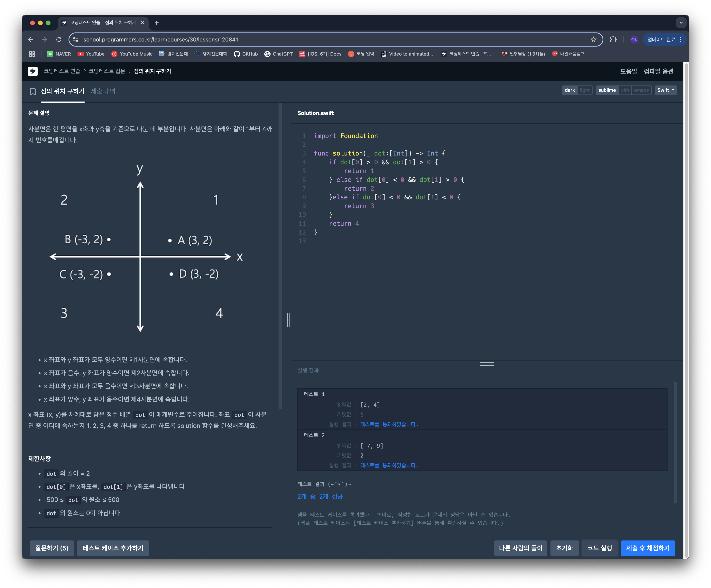
Task: Open the site information icon in address bar
Action: pos(76,40)
